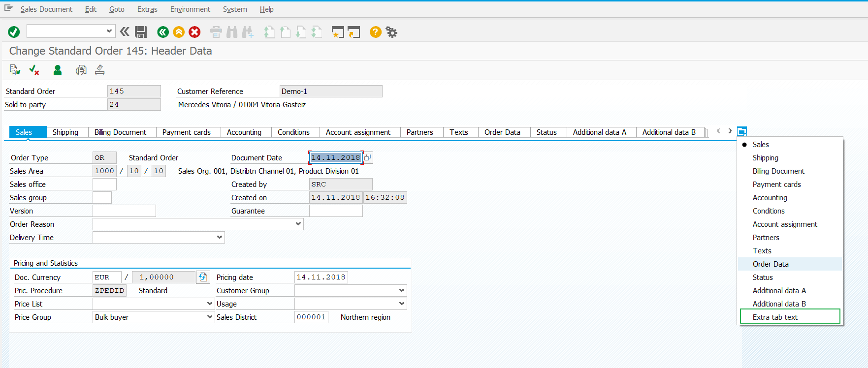Image resolution: width=868 pixels, height=368 pixels.
Task: Go to the previous page icon
Action: 285,32
